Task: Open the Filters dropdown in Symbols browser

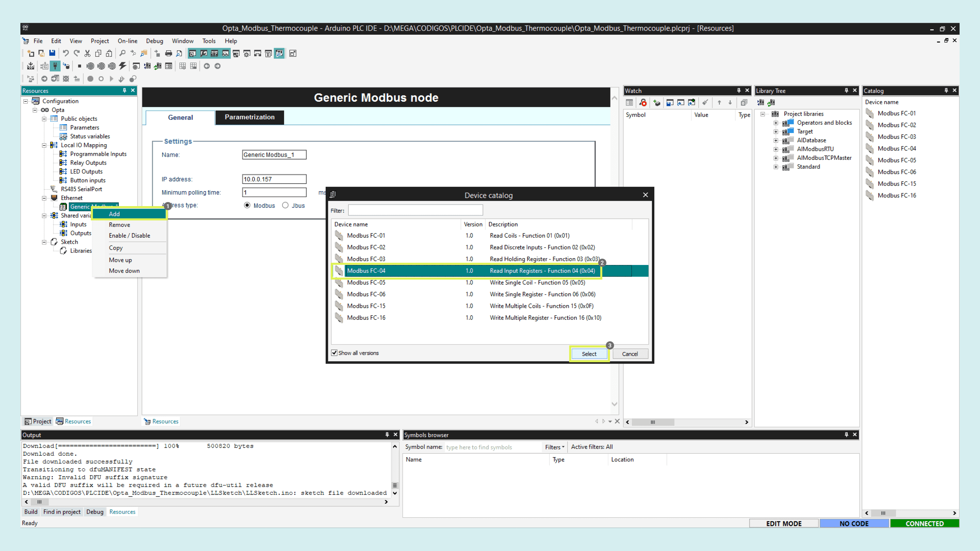Action: (x=554, y=447)
